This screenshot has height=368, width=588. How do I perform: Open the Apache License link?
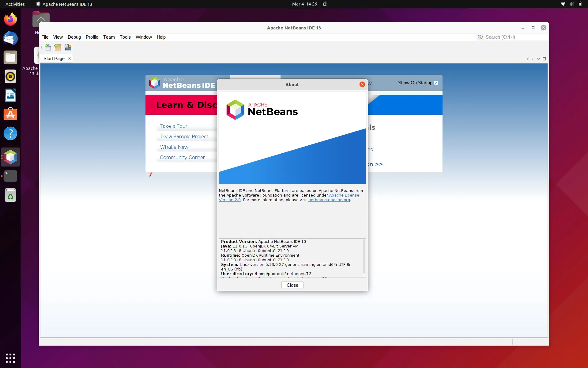click(344, 195)
